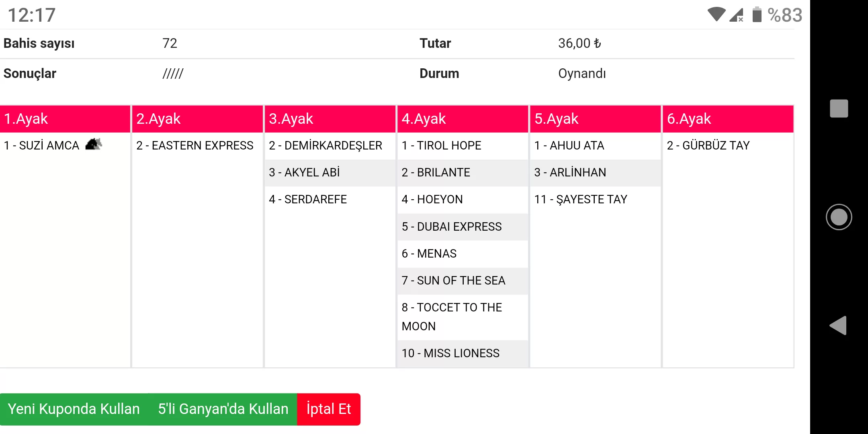Tap the Wi-Fi status icon
Screen dimensions: 868x434
(x=716, y=15)
